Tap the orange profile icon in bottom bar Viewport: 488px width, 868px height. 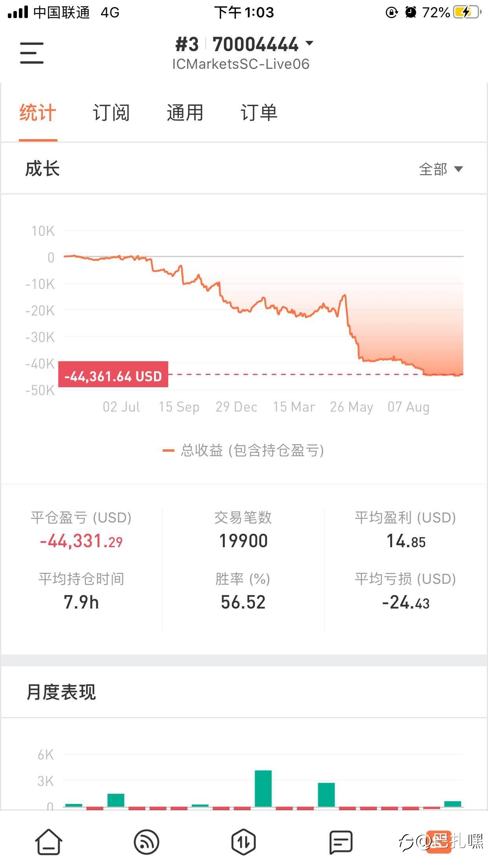pos(438,842)
